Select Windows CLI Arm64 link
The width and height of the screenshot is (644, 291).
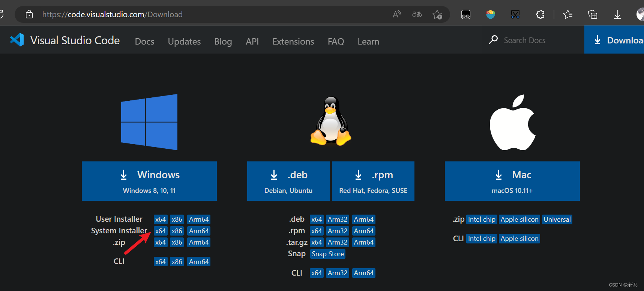(199, 262)
